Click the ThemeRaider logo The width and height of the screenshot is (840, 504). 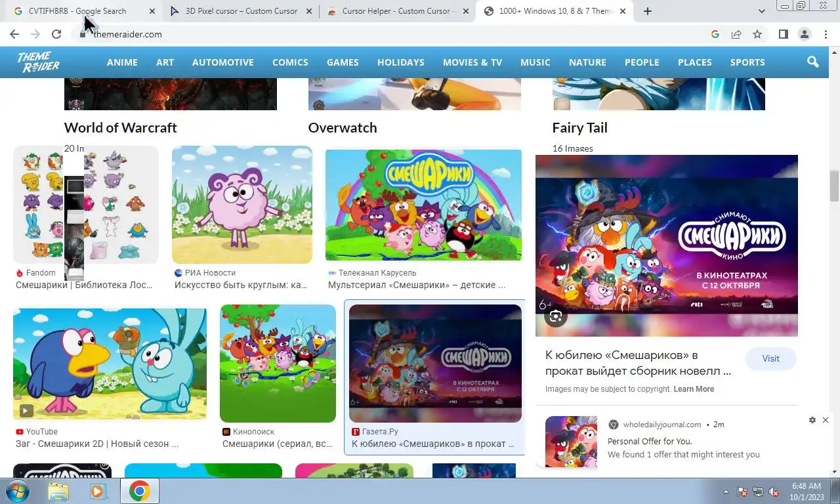tap(38, 62)
